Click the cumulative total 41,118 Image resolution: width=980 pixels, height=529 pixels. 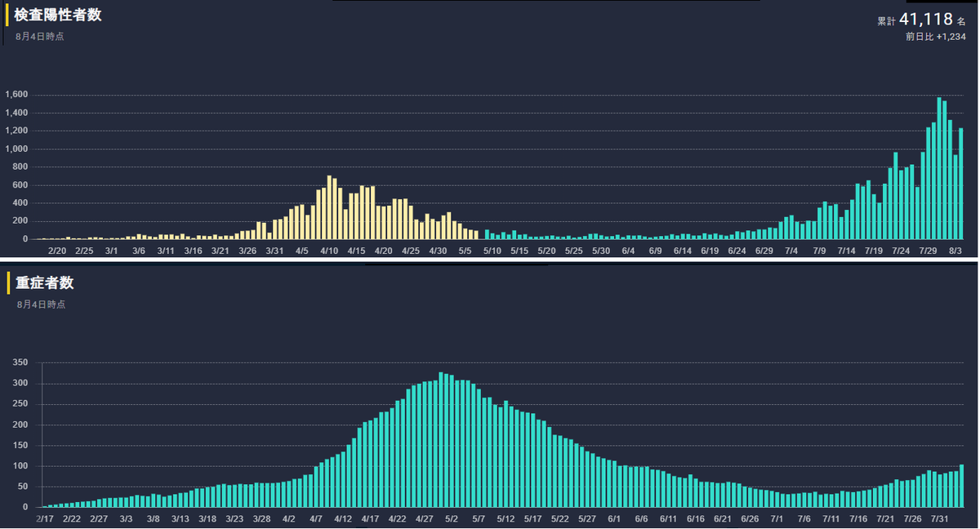click(x=926, y=20)
